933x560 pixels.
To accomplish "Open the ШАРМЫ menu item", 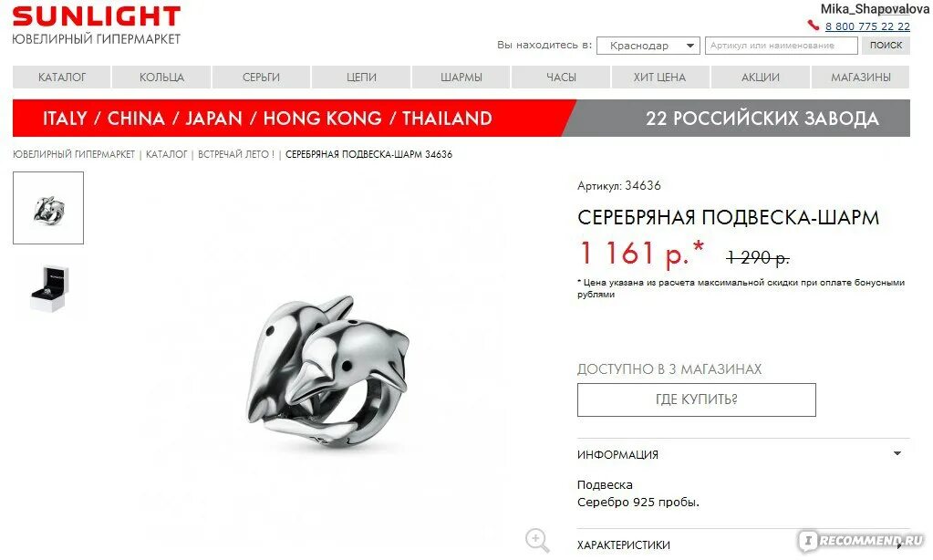I will pyautogui.click(x=461, y=78).
